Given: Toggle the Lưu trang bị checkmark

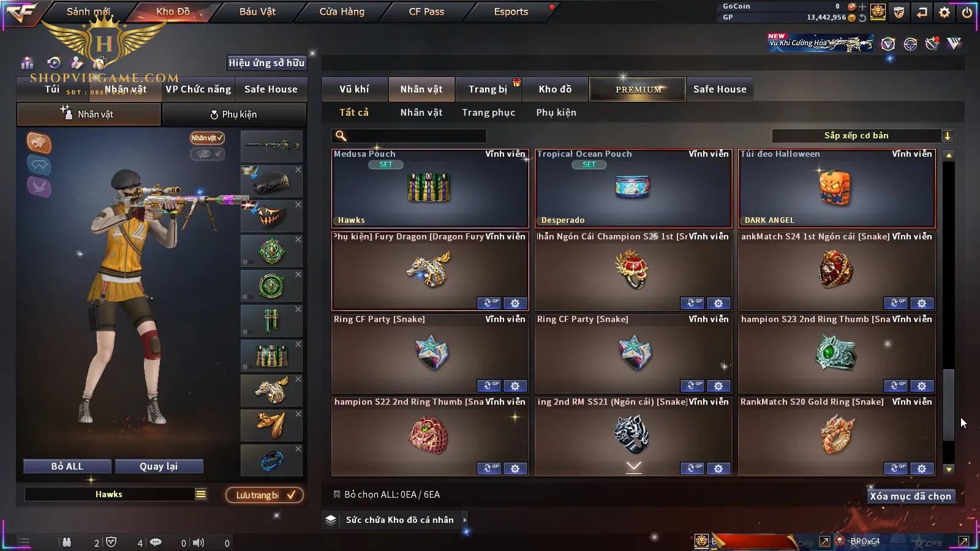Looking at the screenshot, I should coord(265,495).
